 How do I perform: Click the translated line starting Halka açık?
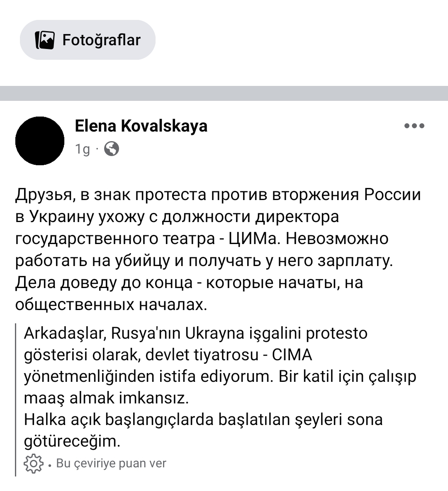click(x=203, y=419)
